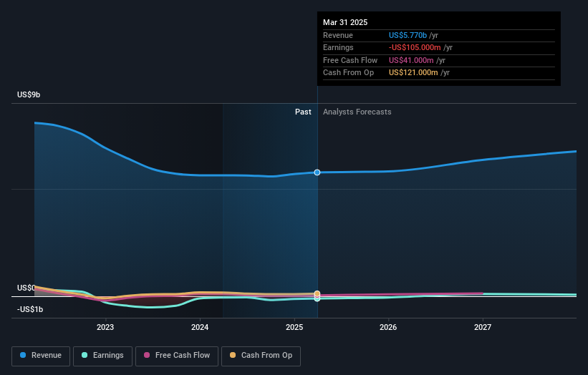The width and height of the screenshot is (588, 375).
Task: Select the 2027 x-axis label
Action: click(x=483, y=327)
